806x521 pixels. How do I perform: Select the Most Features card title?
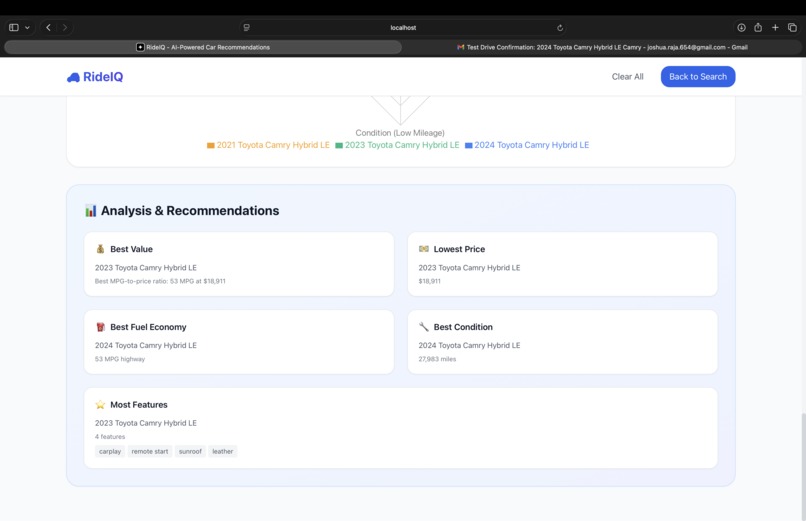tap(139, 405)
